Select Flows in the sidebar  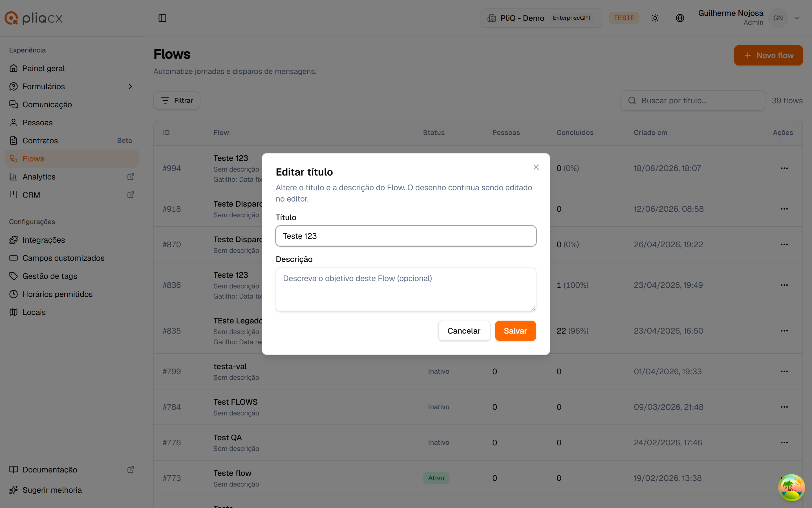click(x=72, y=159)
